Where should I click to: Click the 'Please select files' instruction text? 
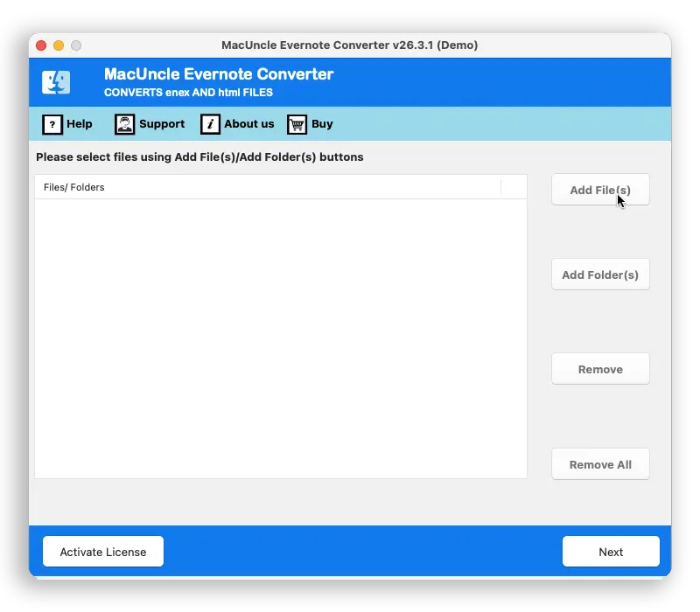199,157
